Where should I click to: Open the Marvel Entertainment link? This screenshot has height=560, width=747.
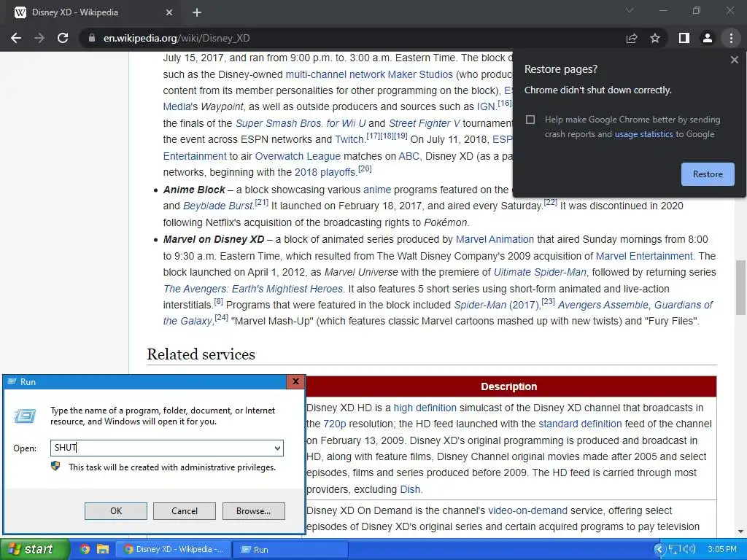pyautogui.click(x=644, y=256)
